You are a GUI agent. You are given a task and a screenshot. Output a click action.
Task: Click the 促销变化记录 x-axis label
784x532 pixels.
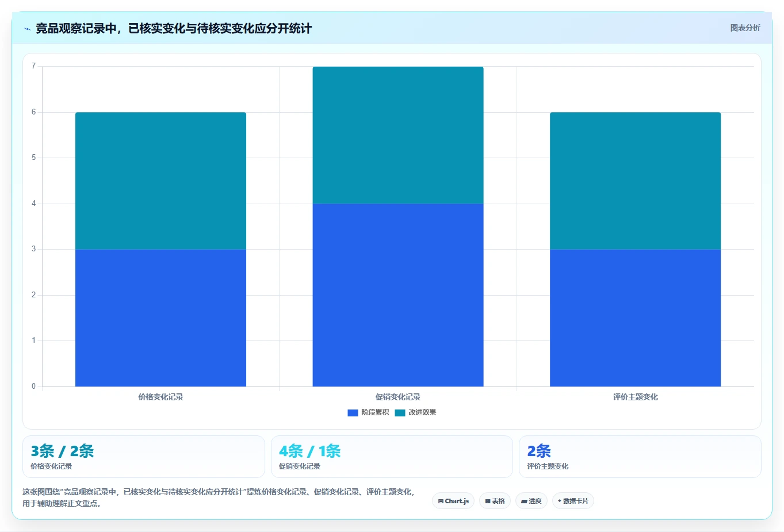[398, 397]
